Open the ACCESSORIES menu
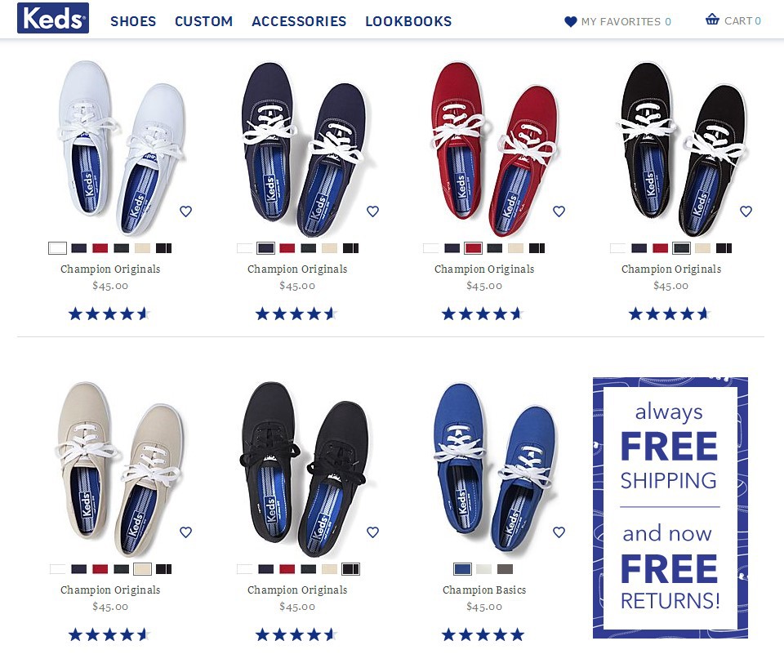This screenshot has width=784, height=672. point(299,21)
